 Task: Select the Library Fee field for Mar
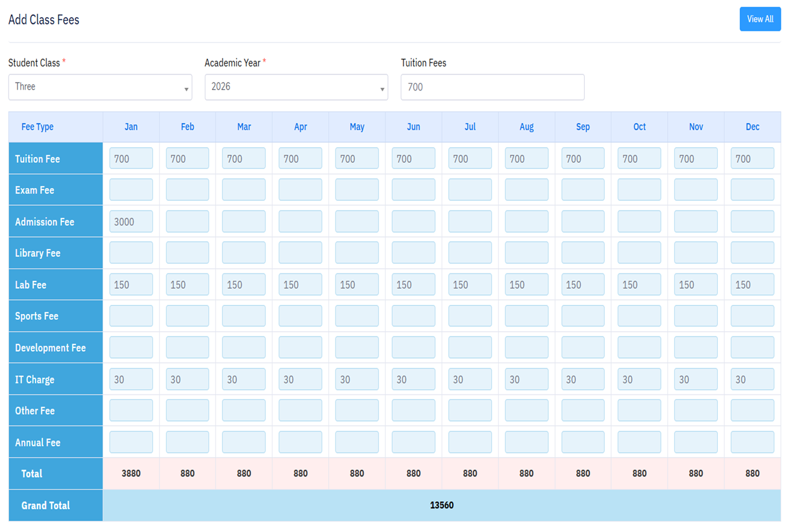(244, 253)
